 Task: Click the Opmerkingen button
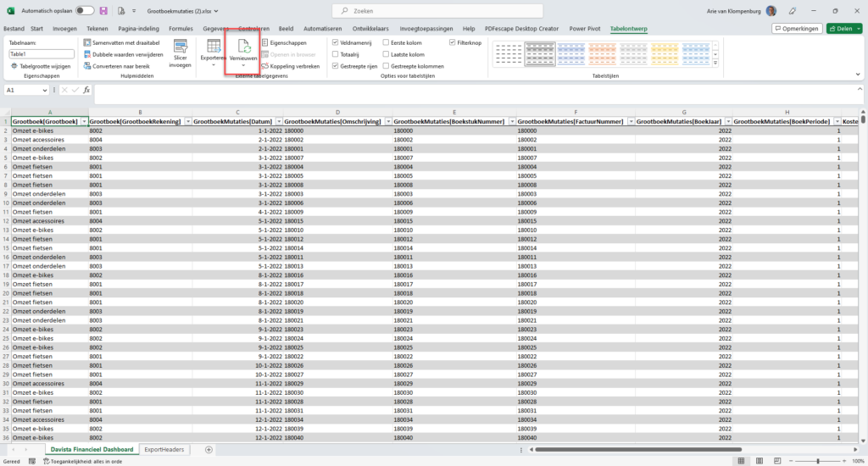pyautogui.click(x=797, y=28)
